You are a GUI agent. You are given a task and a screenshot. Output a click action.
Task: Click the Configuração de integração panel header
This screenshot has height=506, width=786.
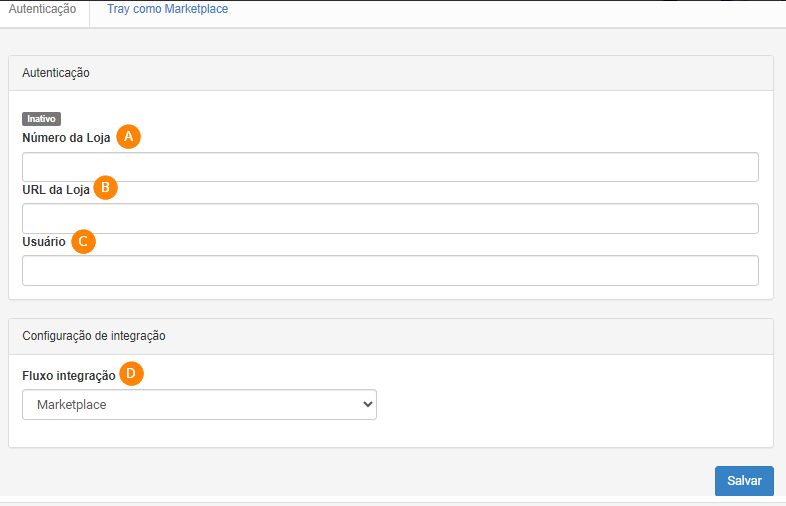391,336
